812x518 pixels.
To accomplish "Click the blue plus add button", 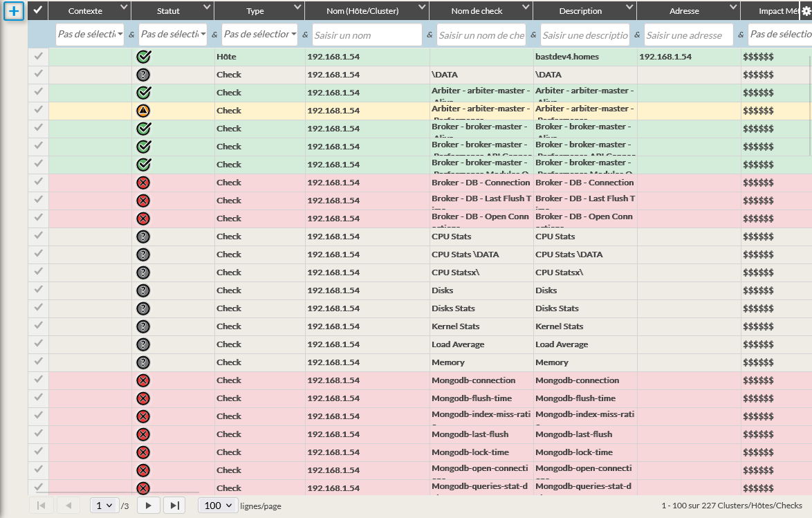I will point(14,11).
